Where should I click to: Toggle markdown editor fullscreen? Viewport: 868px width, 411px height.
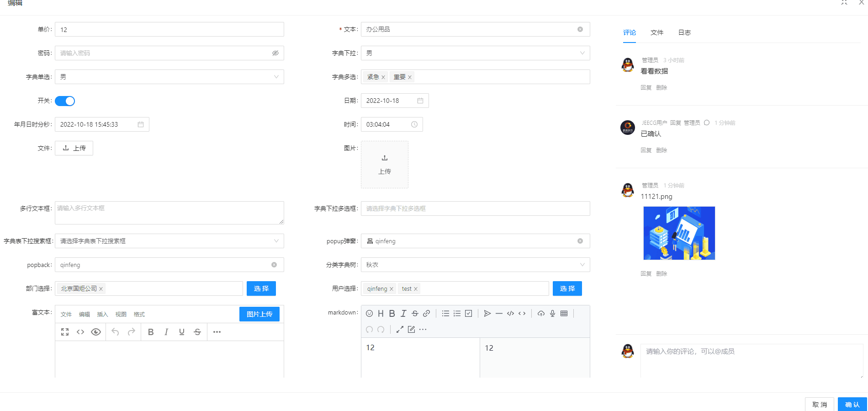[x=400, y=330]
